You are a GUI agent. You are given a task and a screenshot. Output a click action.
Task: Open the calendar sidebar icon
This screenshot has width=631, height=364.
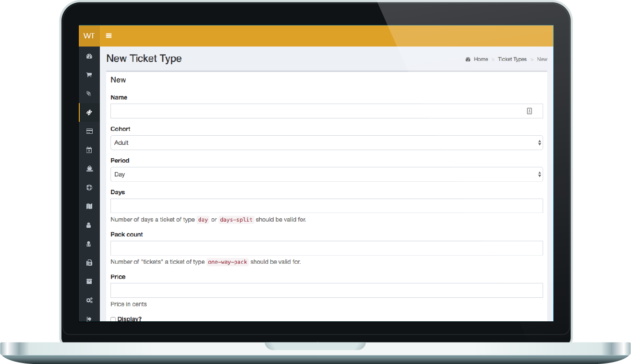(x=89, y=150)
